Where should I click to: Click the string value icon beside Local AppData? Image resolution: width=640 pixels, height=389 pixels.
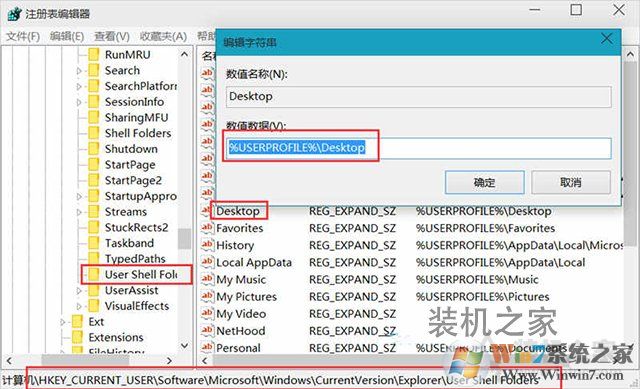click(207, 262)
